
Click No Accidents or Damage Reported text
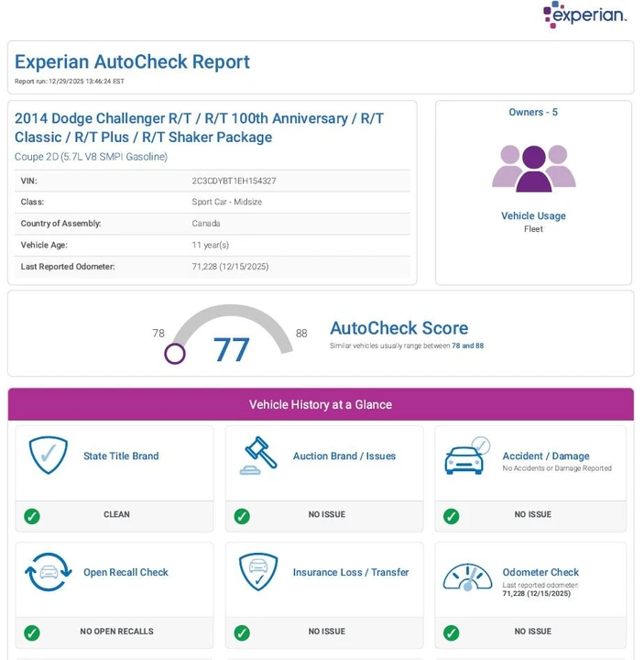click(x=557, y=468)
